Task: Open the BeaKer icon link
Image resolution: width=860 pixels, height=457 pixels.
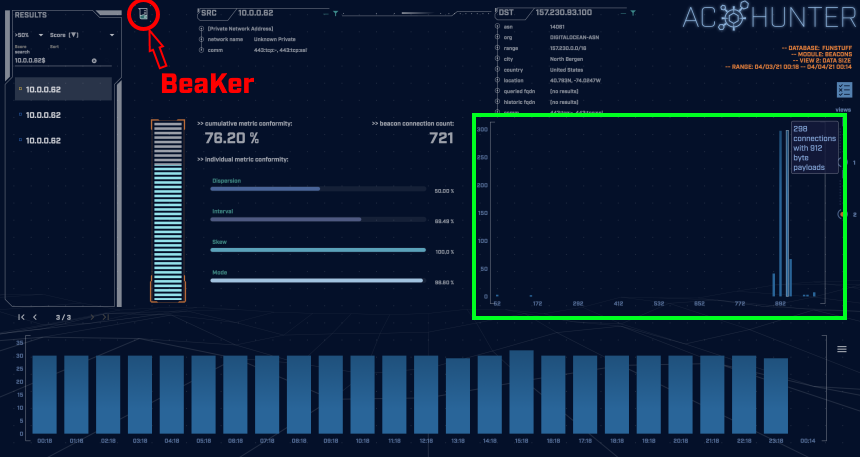Action: pyautogui.click(x=143, y=14)
